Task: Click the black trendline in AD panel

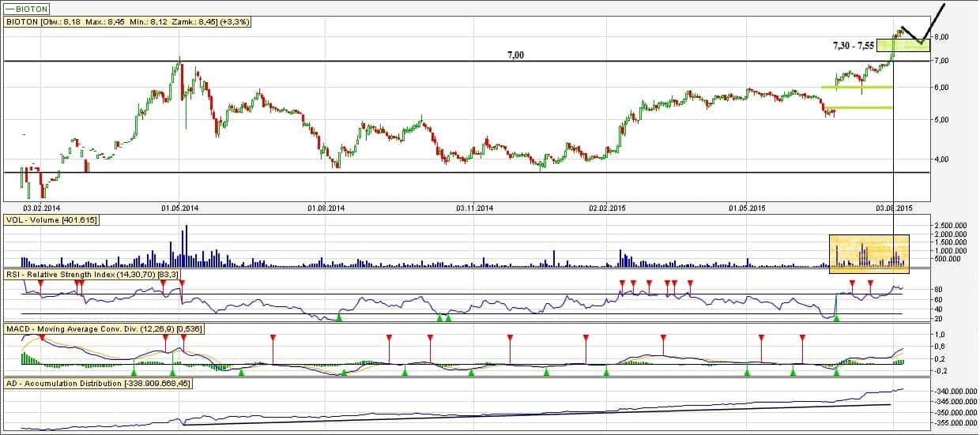Action: pos(537,414)
